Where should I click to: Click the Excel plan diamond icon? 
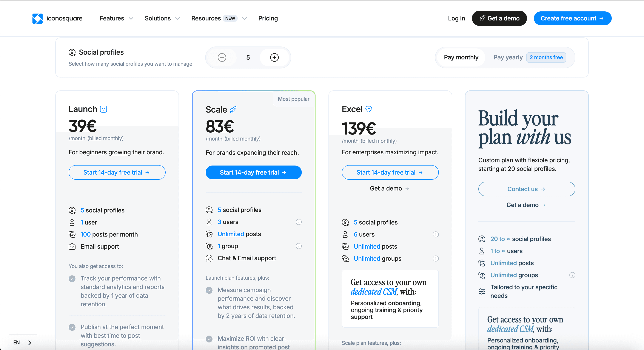click(368, 109)
